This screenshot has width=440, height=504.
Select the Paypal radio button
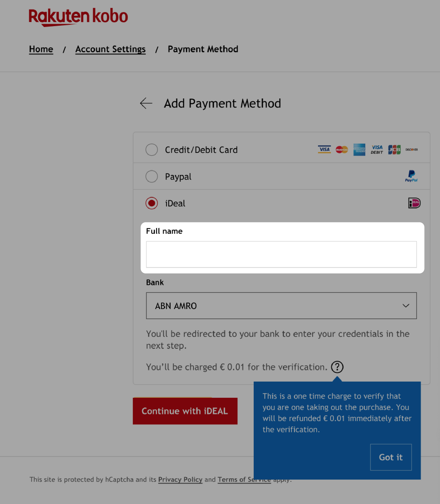[x=152, y=176]
